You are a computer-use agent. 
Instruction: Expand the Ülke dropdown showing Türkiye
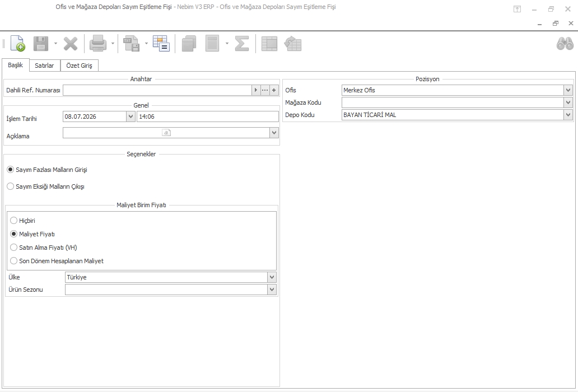pos(272,277)
